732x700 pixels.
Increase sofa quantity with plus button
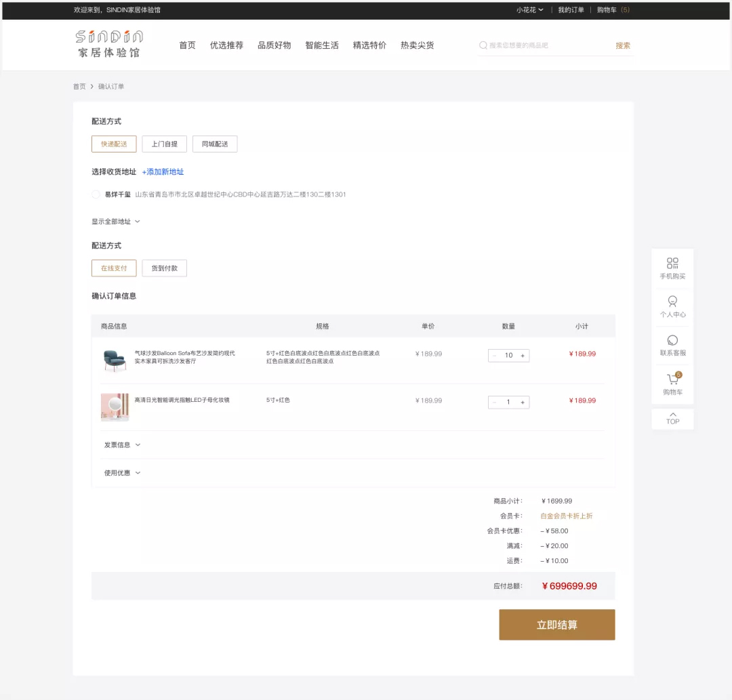click(x=523, y=355)
